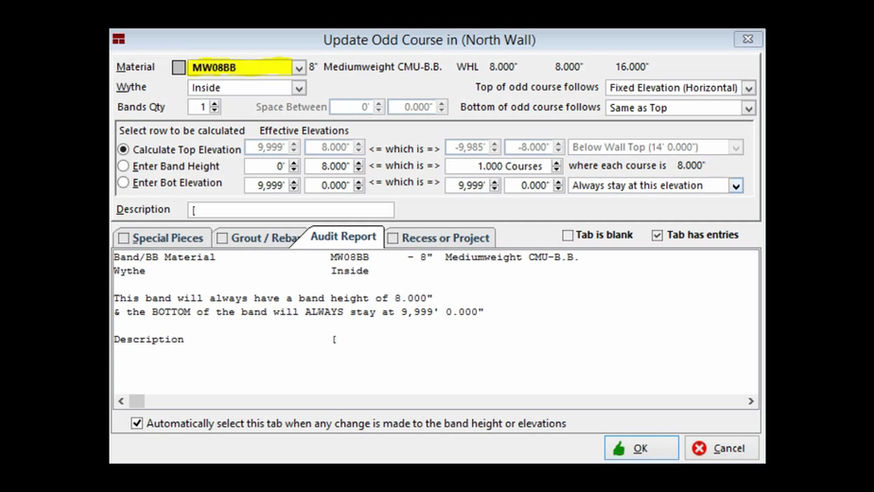The height and width of the screenshot is (492, 874).
Task: Click the green thumbs-up icon on OK
Action: [x=619, y=449]
